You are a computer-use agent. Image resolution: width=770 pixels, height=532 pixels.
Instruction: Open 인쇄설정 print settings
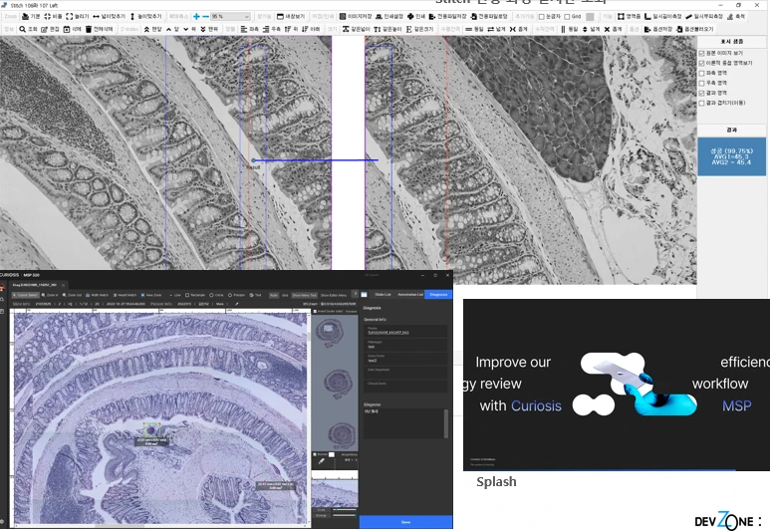389,16
